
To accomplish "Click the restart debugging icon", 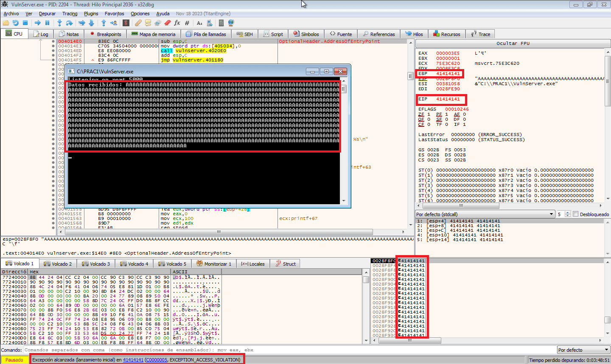I will click(x=16, y=23).
